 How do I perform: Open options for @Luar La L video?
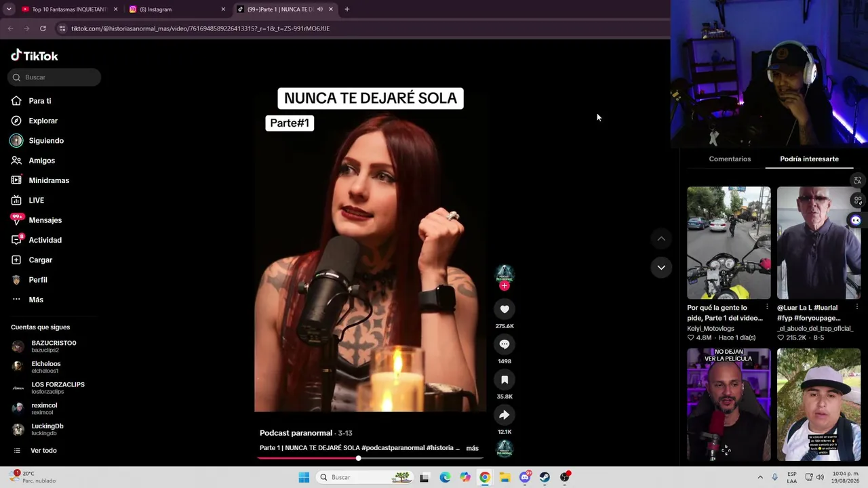(857, 307)
